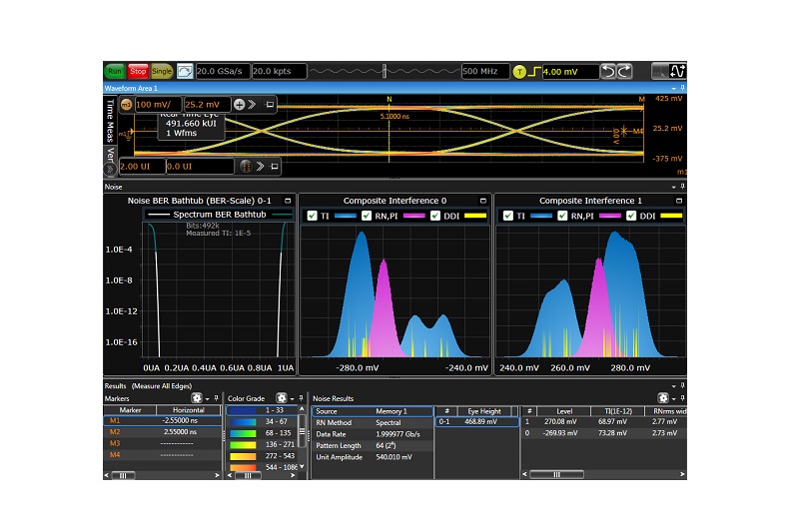Viewport: 799px width, 532px height.
Task: Open the Markers panel gear settings
Action: click(197, 398)
